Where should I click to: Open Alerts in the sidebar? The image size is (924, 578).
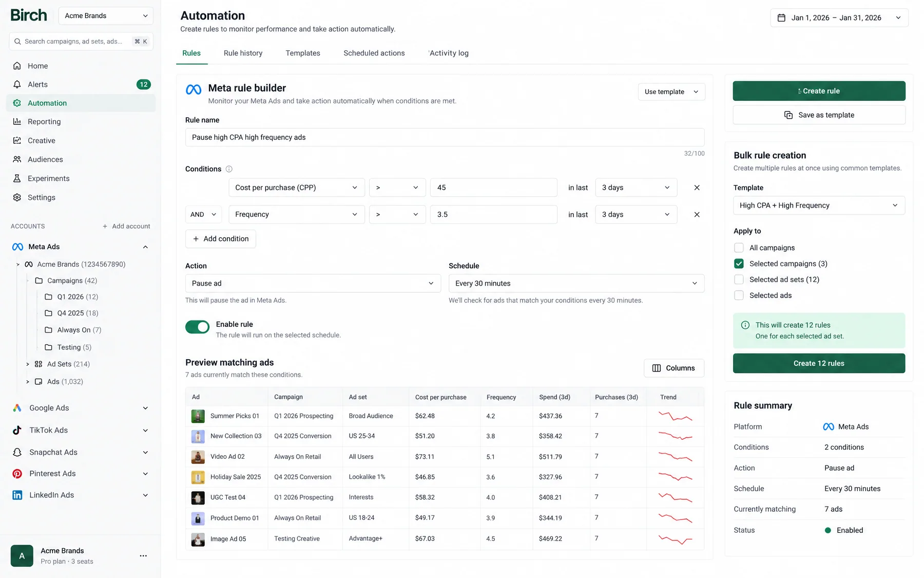tap(81, 84)
